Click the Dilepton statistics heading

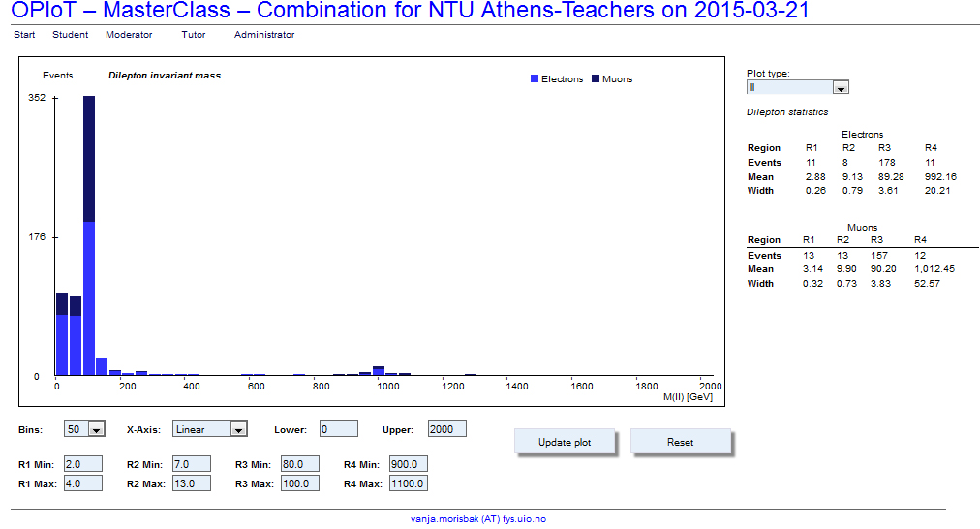point(787,112)
